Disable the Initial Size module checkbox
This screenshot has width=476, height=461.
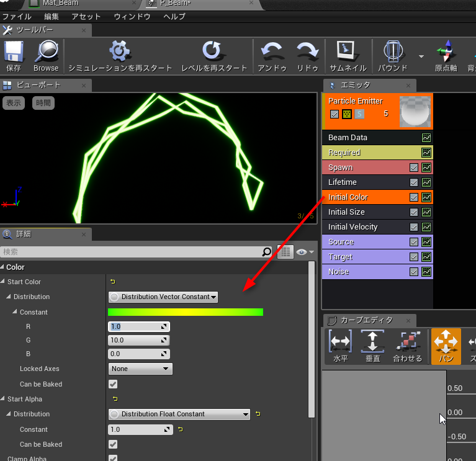click(414, 212)
